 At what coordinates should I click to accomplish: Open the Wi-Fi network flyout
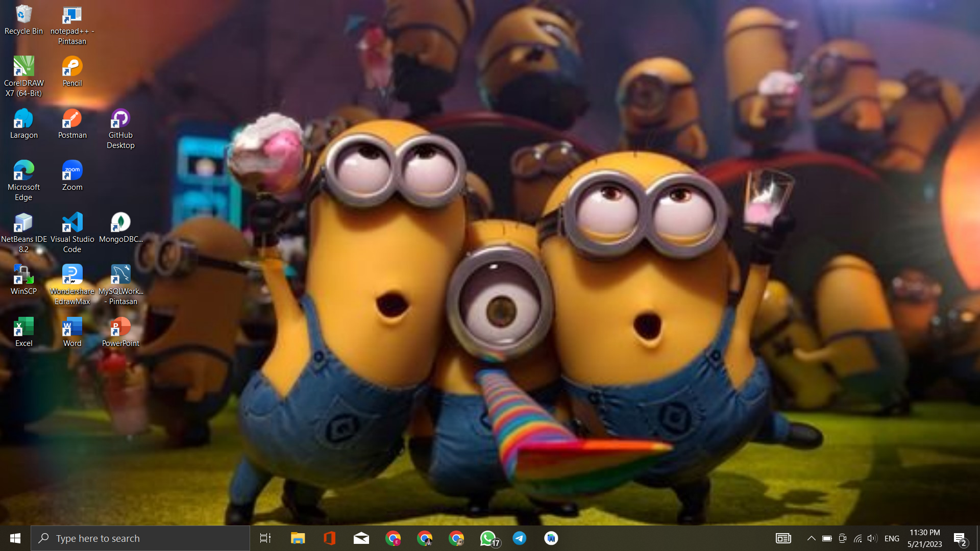coord(858,538)
